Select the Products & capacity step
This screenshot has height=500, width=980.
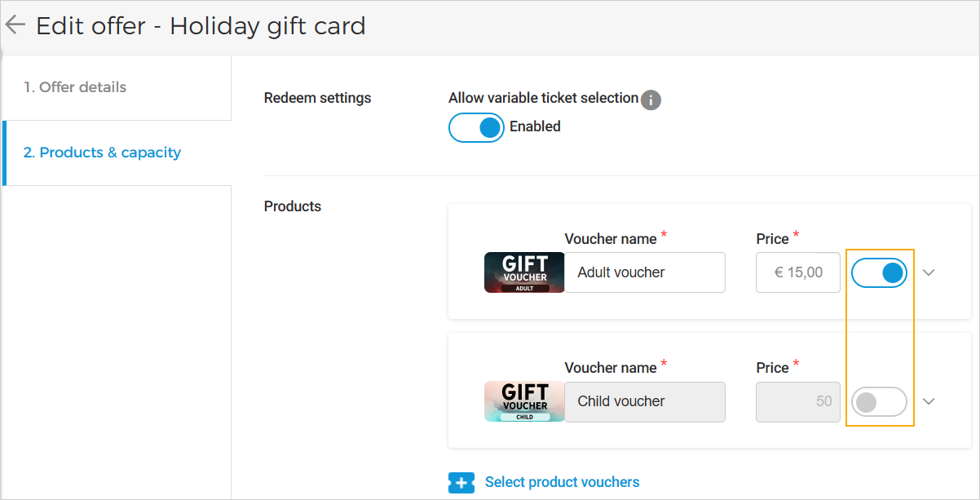[102, 153]
